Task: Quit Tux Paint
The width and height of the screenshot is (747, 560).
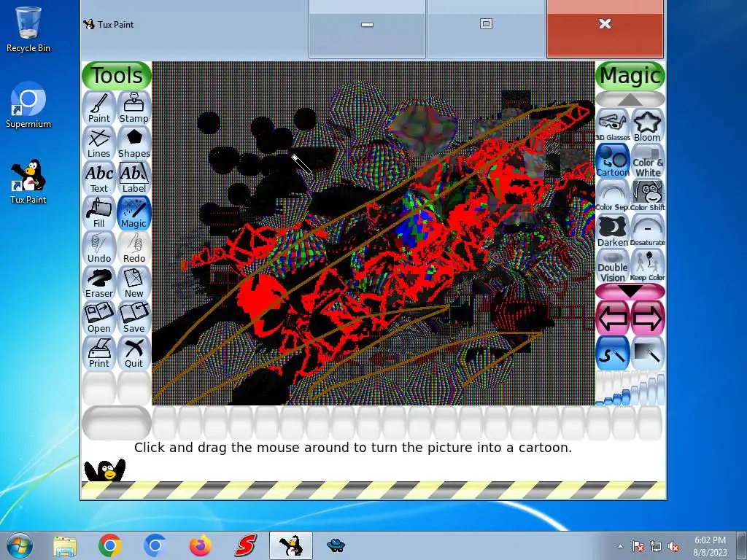Action: point(134,353)
